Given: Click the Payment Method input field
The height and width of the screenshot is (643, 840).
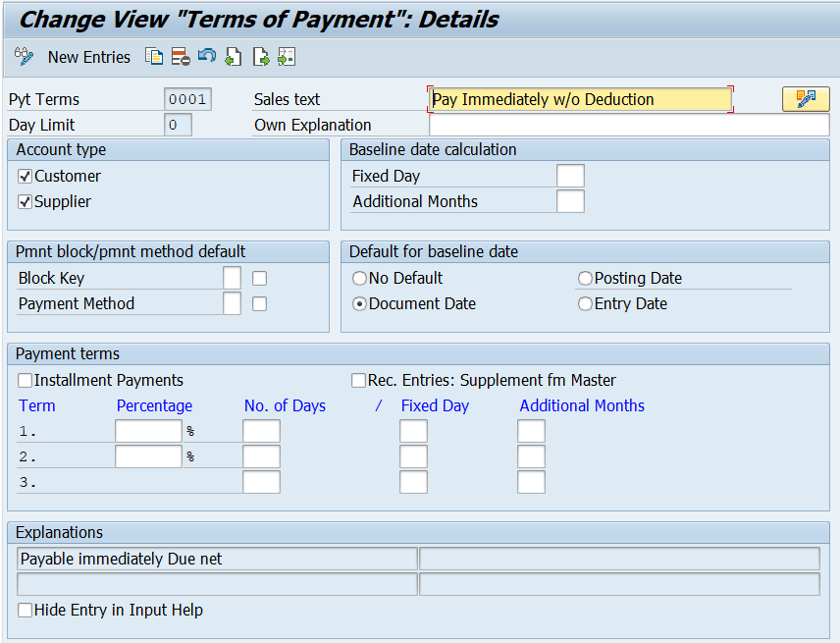Looking at the screenshot, I should [x=232, y=303].
